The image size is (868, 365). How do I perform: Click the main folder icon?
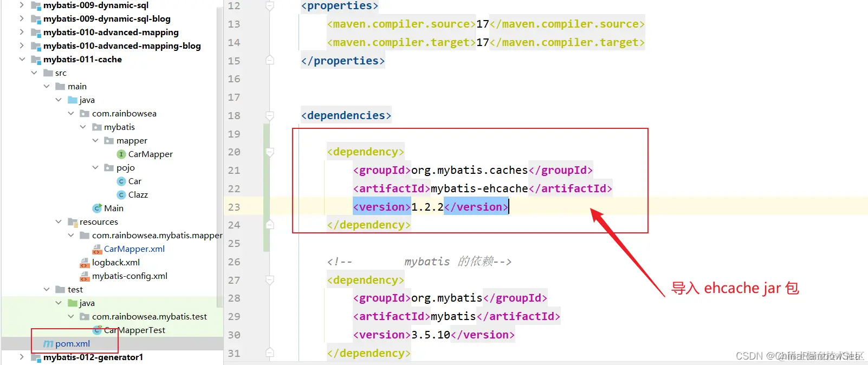tap(60, 87)
